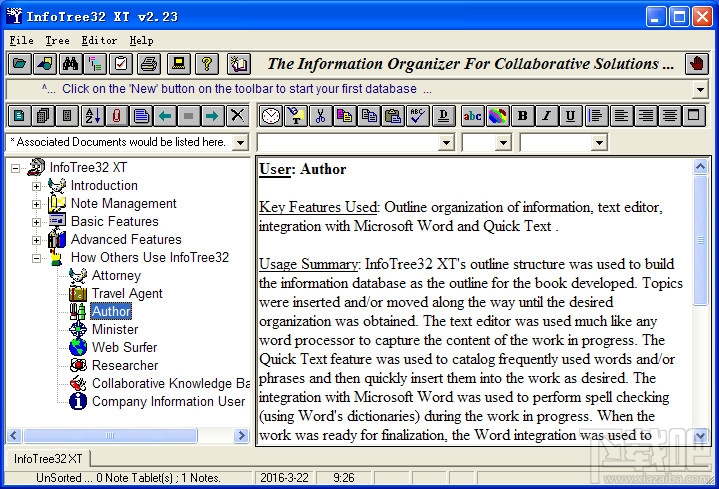Apply left alignment using the second alignment icon
The image size is (719, 489).
[621, 116]
